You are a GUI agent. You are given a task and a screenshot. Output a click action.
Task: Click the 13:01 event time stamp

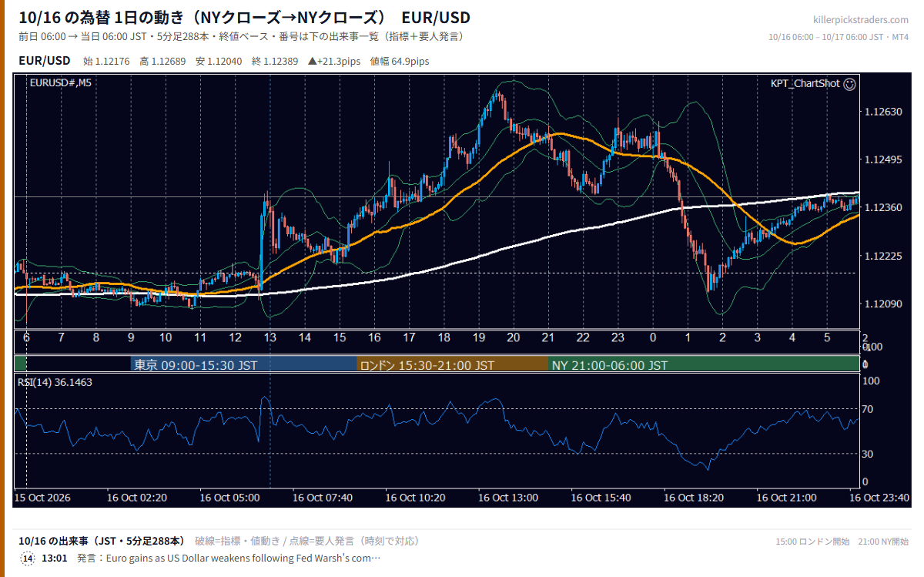point(54,558)
